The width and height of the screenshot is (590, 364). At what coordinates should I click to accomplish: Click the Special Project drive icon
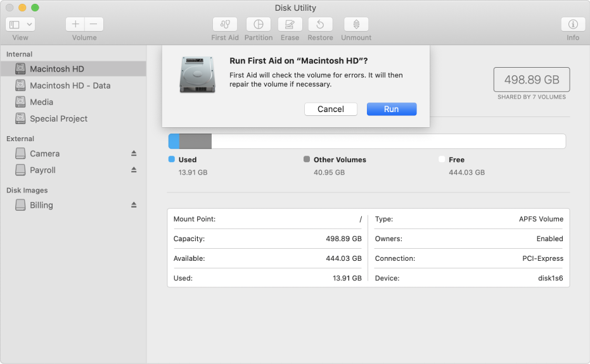click(20, 118)
